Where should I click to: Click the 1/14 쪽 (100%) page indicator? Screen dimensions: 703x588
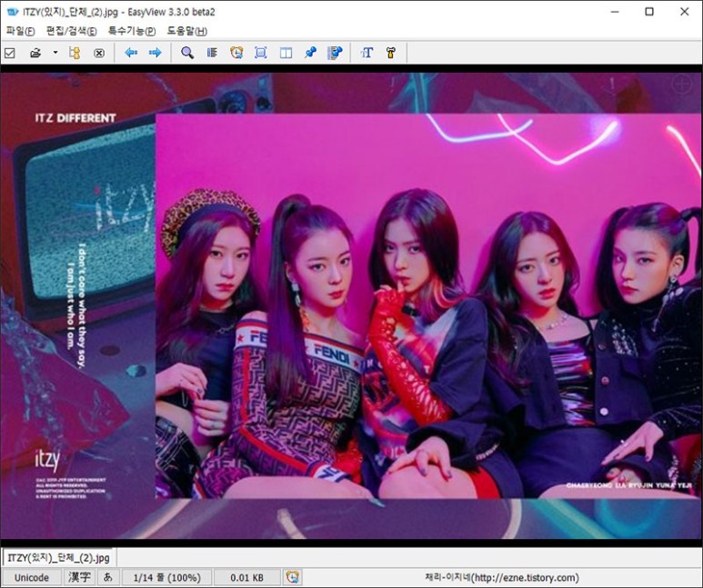coord(166,577)
